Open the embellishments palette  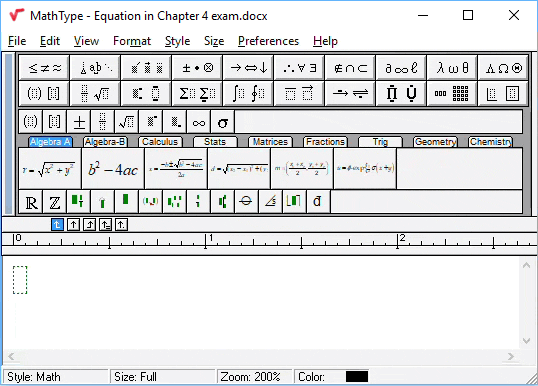coord(146,68)
